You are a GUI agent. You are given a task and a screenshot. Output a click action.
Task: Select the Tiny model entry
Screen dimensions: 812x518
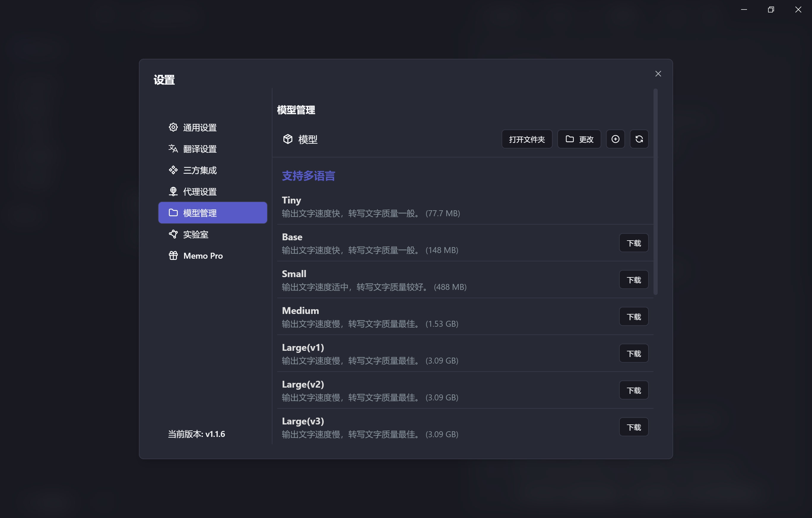point(371,206)
